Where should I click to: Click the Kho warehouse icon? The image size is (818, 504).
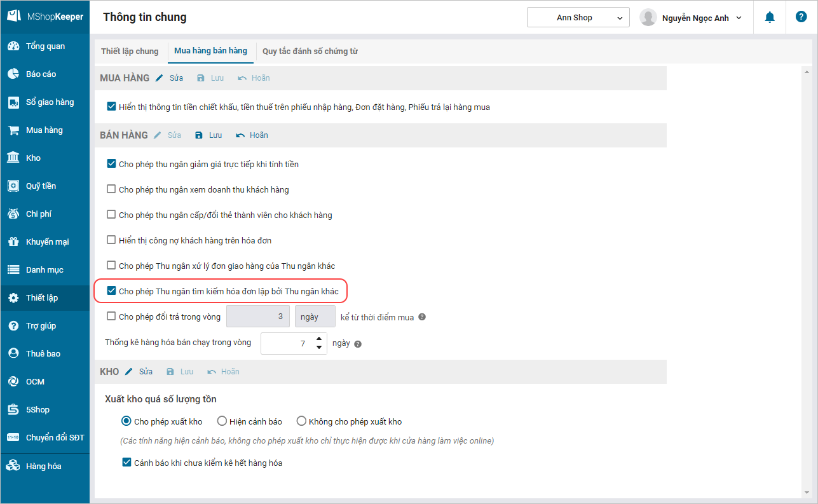(x=13, y=158)
